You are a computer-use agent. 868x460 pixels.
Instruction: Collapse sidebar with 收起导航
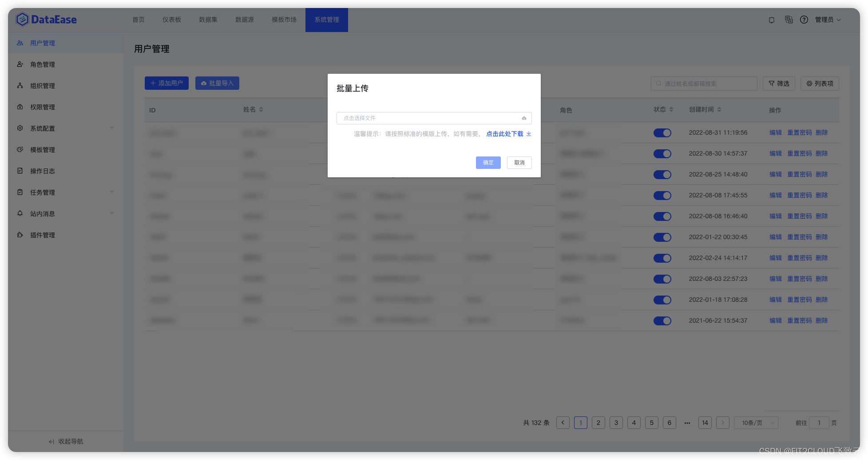pos(66,441)
